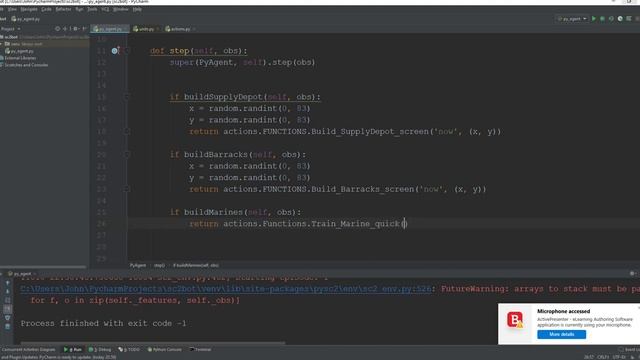The height and width of the screenshot is (360, 640).
Task: Click the locate-file target icon in Project panel
Action: [x=58, y=29]
